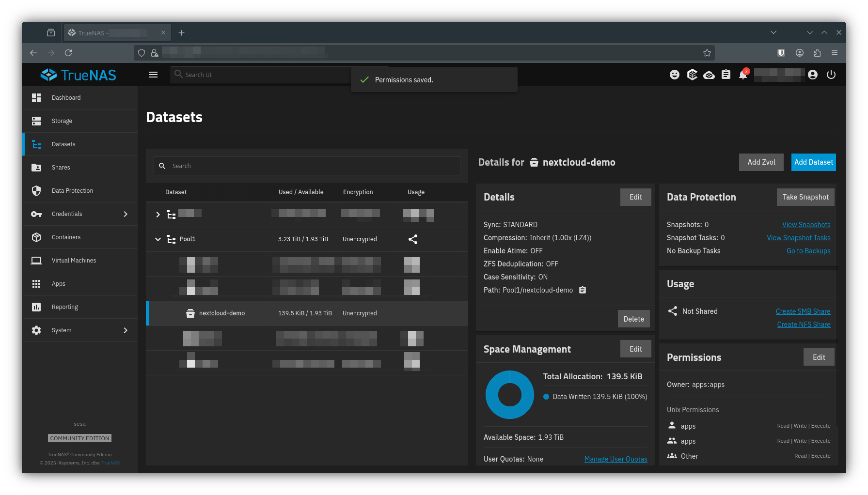Click the TrueNAS Connect status icon
Image resolution: width=868 pixels, height=495 pixels.
709,75
